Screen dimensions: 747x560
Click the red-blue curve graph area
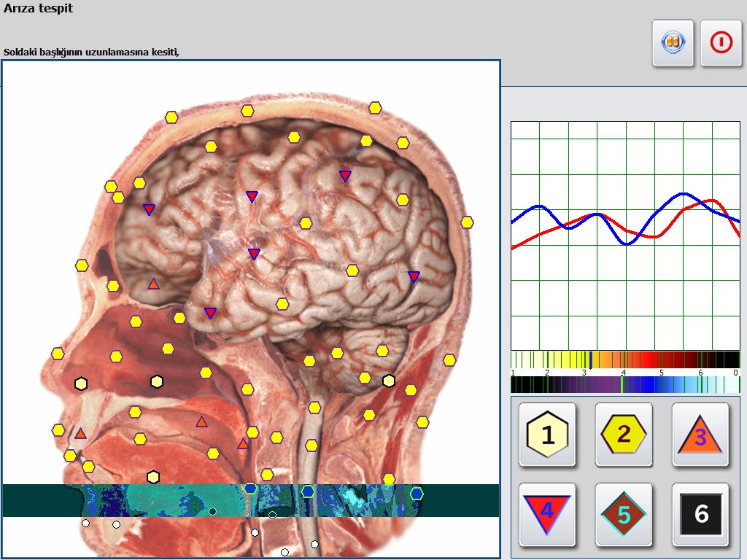[625, 235]
